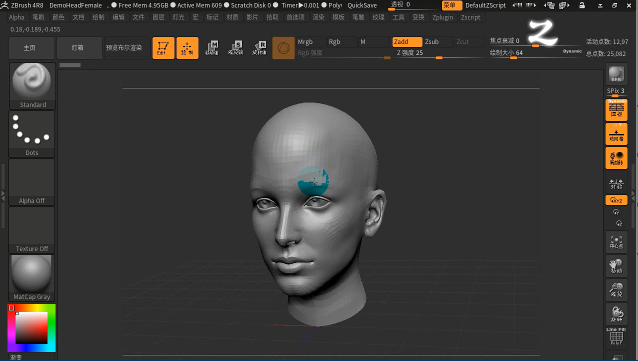Enable the Zsub sculpt mode
This screenshot has width=638, height=361.
click(437, 42)
